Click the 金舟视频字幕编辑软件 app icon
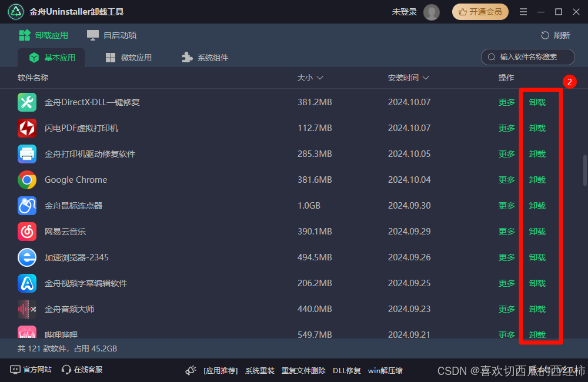 [x=27, y=283]
